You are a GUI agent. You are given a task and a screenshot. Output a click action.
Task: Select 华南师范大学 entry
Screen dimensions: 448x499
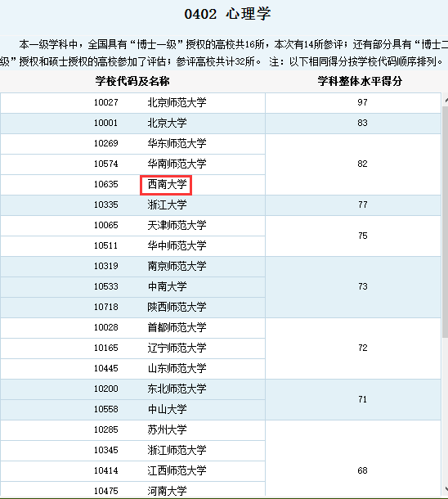(x=177, y=164)
